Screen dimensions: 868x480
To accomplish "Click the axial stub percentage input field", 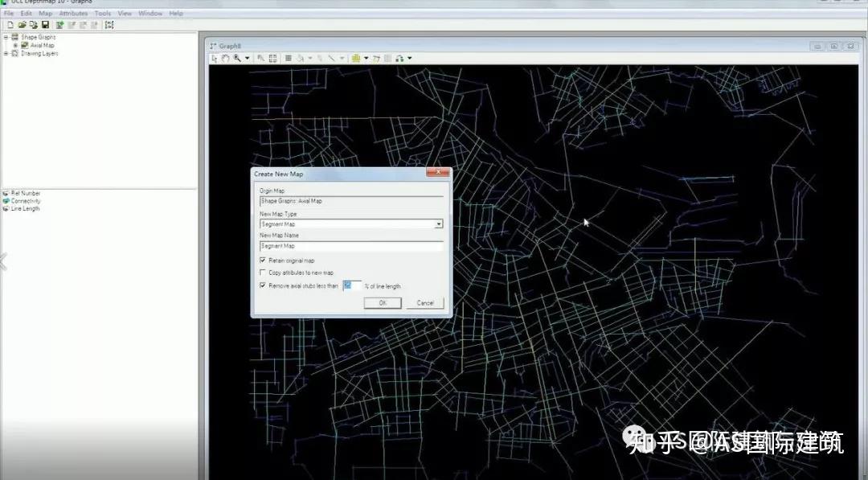I will point(352,285).
